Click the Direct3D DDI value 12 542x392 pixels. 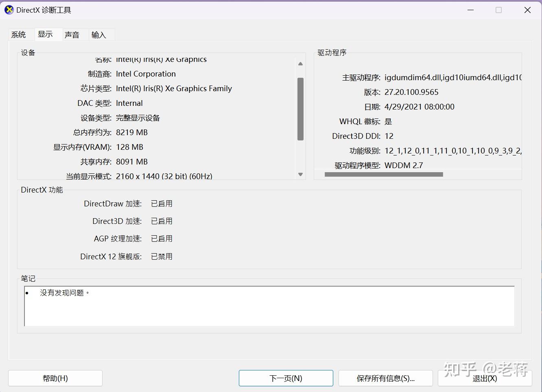[x=389, y=136]
